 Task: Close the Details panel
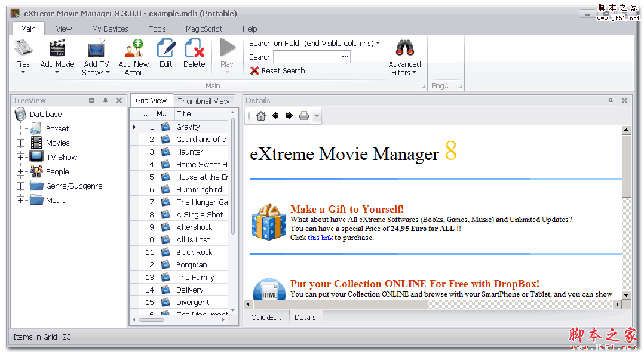[625, 100]
